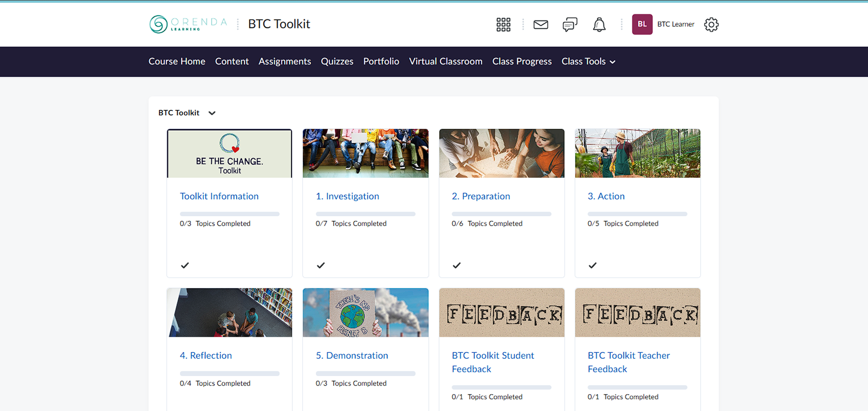Image resolution: width=868 pixels, height=411 pixels.
Task: Open the subscription alerts chat icon
Action: click(569, 25)
